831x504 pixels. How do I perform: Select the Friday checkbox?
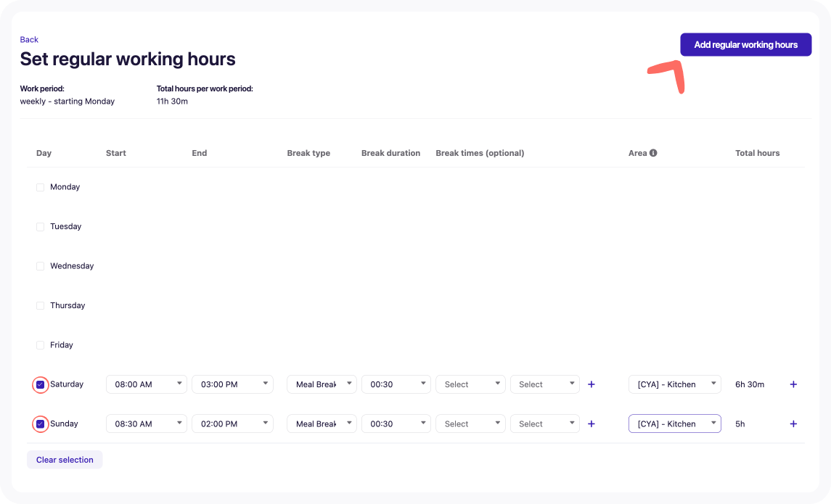pos(41,345)
